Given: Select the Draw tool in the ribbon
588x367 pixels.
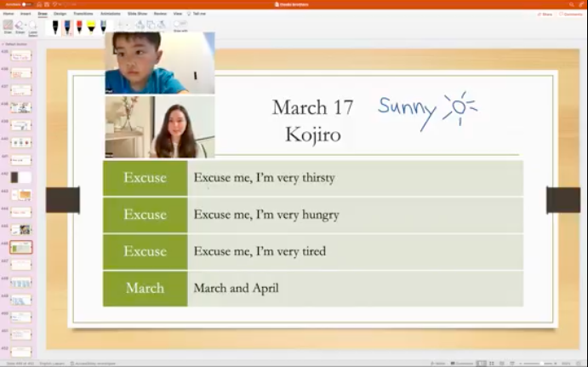Looking at the screenshot, I should click(7, 26).
